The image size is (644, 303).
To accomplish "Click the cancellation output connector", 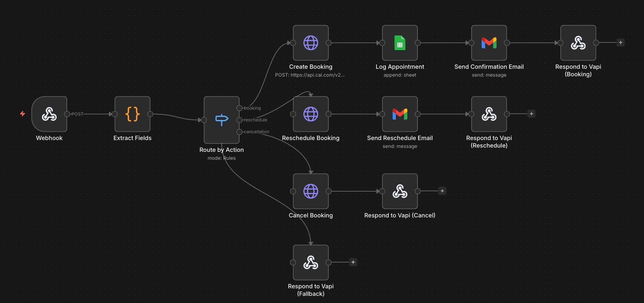I will (239, 132).
